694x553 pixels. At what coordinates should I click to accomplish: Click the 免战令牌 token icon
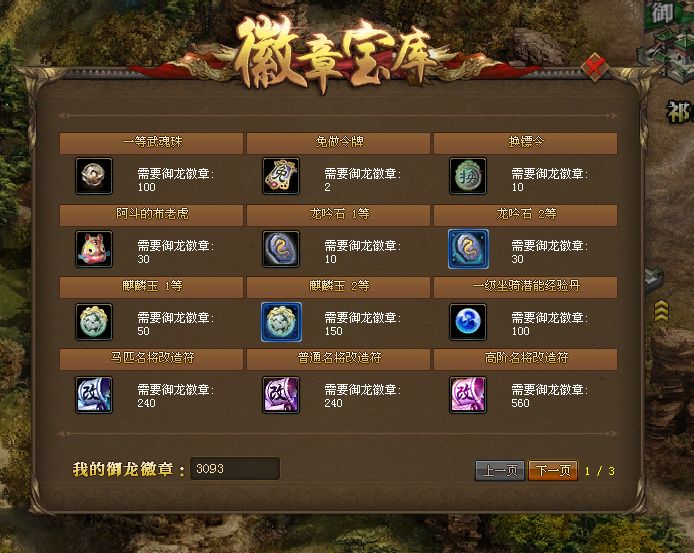pyautogui.click(x=281, y=176)
